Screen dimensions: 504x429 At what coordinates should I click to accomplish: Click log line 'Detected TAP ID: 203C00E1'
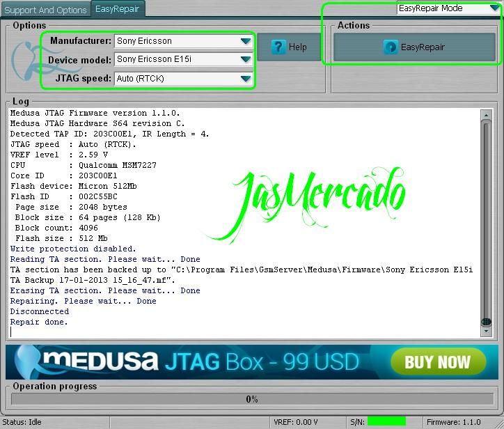click(109, 134)
